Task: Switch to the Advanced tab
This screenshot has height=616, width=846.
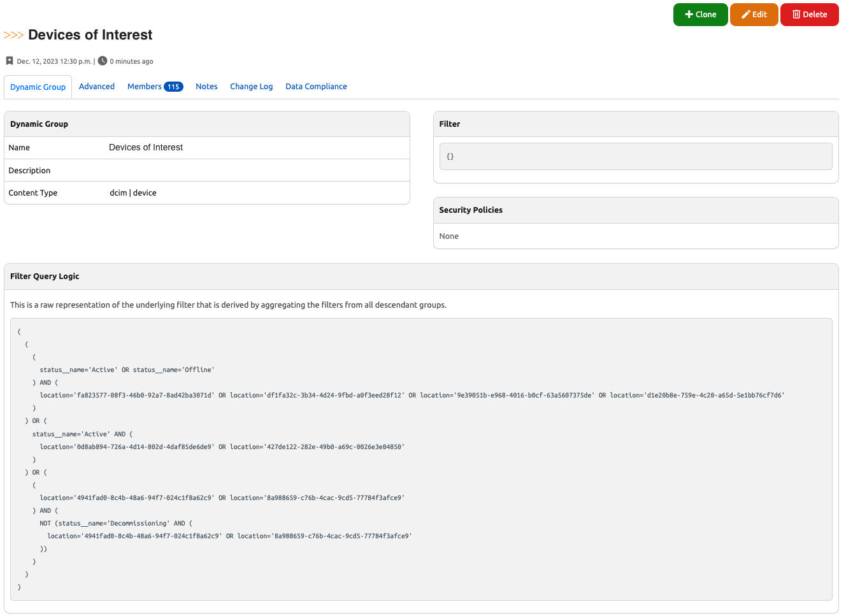Action: [97, 87]
